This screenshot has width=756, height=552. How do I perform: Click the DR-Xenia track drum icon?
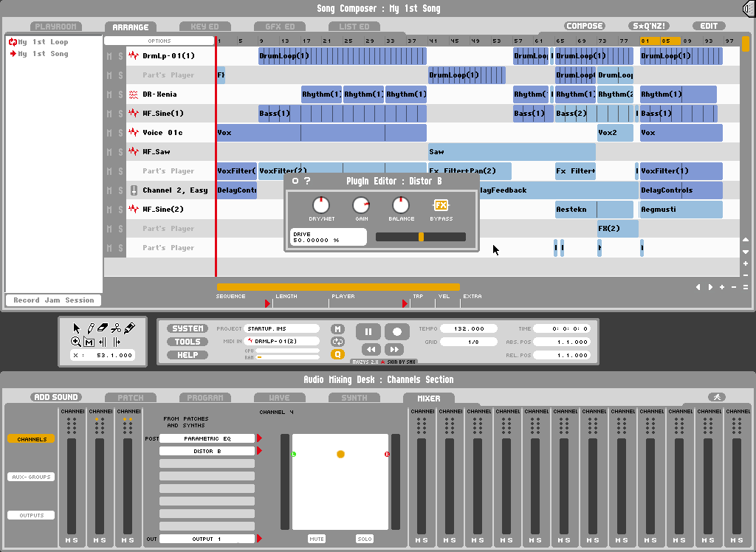coord(134,94)
